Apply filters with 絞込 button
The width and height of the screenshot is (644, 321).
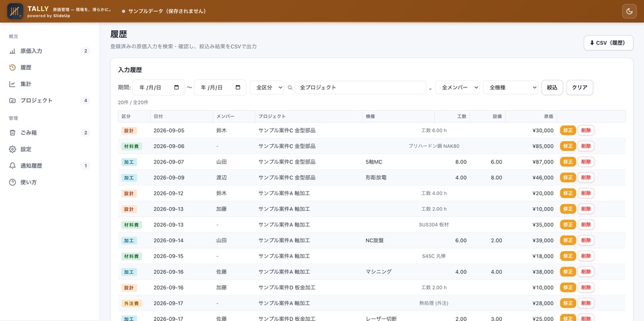point(552,87)
